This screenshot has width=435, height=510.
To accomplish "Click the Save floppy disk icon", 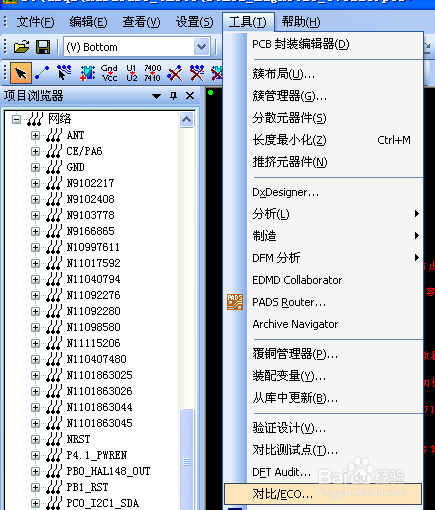I will 43,47.
